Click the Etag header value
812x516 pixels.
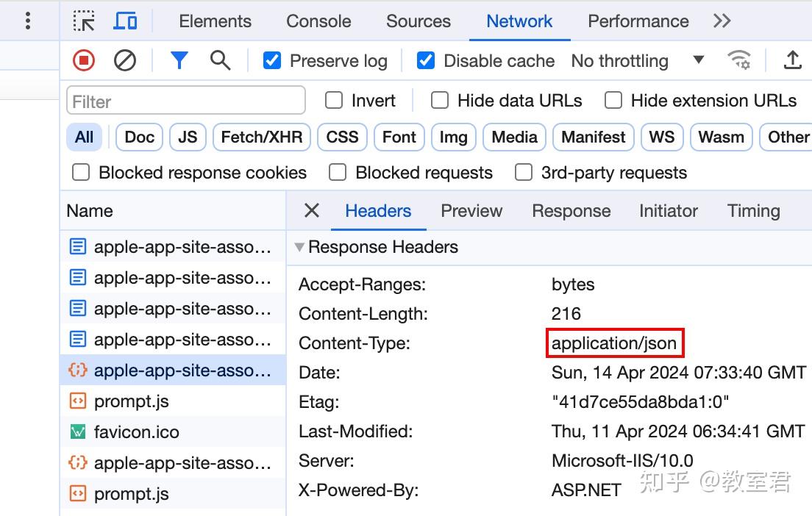click(x=640, y=401)
